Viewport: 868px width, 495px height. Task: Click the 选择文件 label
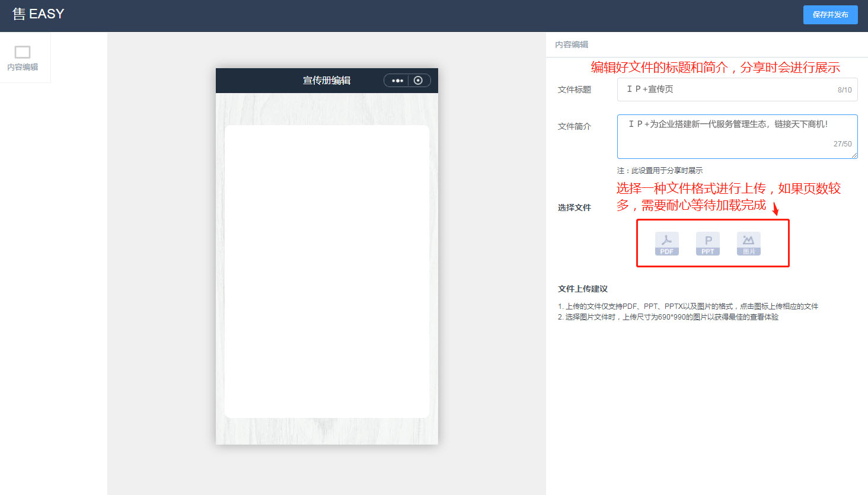(574, 207)
